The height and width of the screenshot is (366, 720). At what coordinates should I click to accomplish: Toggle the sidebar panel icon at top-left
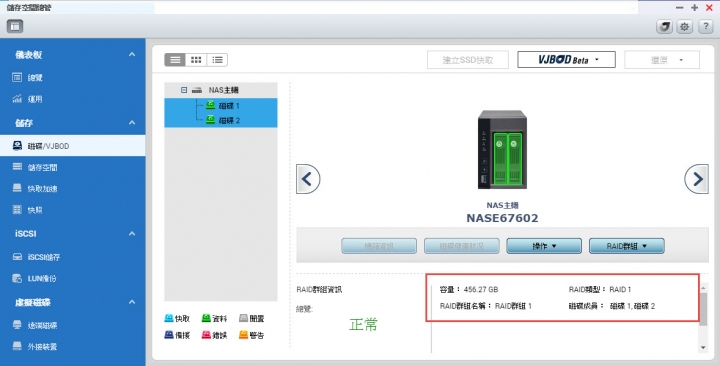15,26
